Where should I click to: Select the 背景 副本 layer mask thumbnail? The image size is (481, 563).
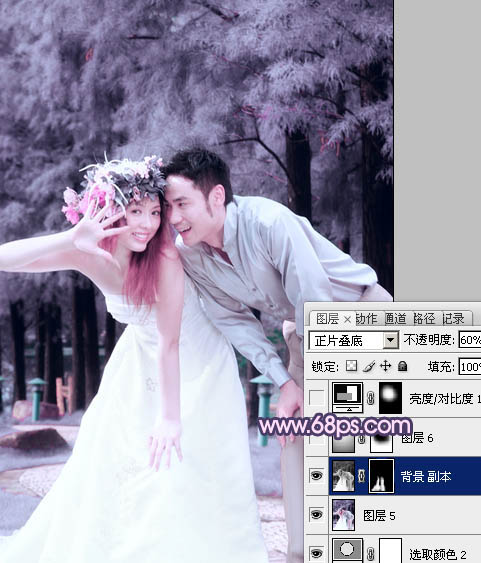(x=382, y=476)
